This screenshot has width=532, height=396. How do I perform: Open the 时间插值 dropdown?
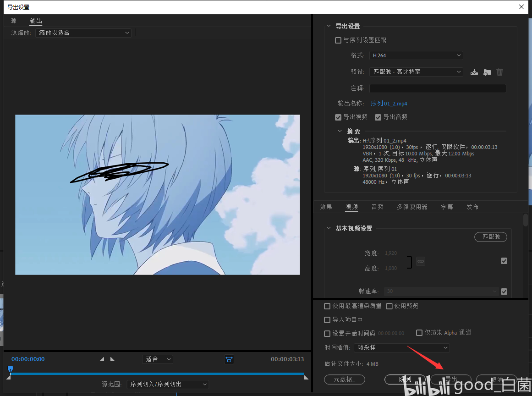click(402, 347)
